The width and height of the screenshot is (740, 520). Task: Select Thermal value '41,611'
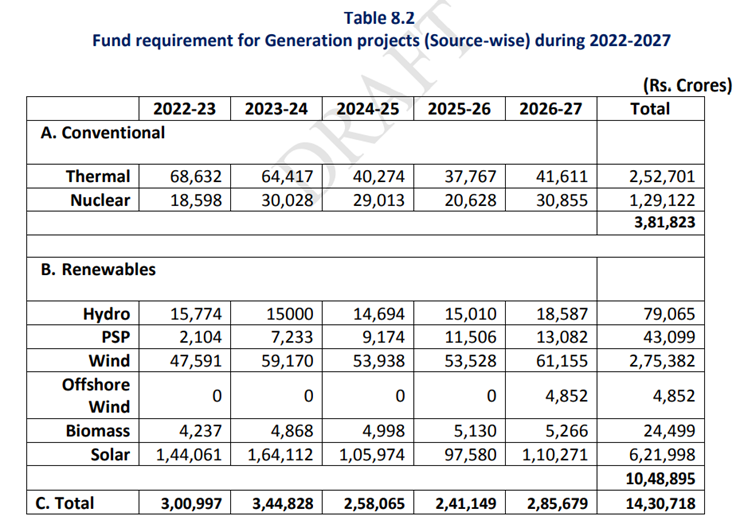coord(562,176)
